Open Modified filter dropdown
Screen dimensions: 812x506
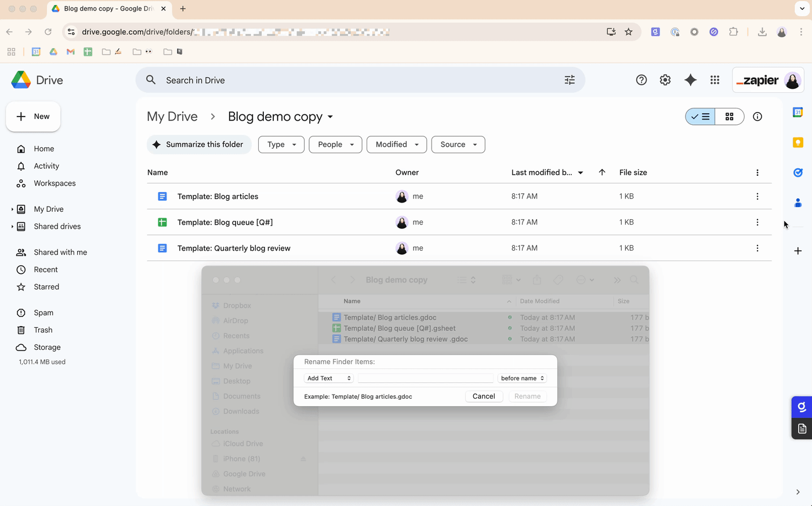[x=397, y=144]
